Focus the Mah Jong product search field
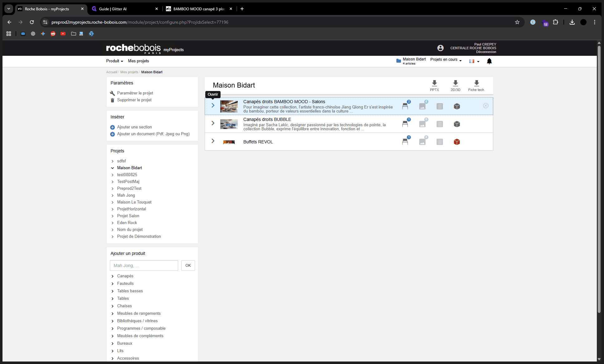The height and width of the screenshot is (364, 604). pos(144,266)
